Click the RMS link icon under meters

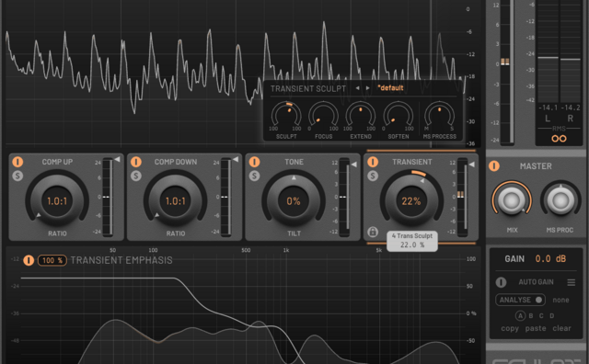(559, 139)
